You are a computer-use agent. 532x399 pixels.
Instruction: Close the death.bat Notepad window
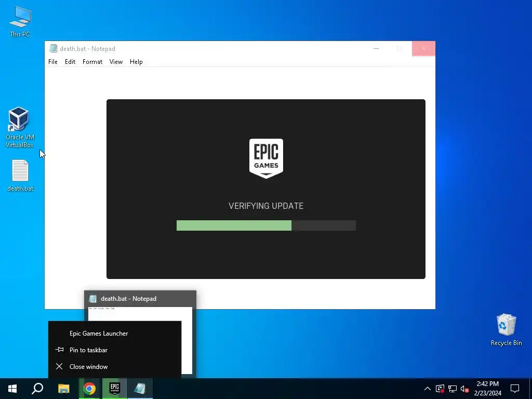point(423,48)
